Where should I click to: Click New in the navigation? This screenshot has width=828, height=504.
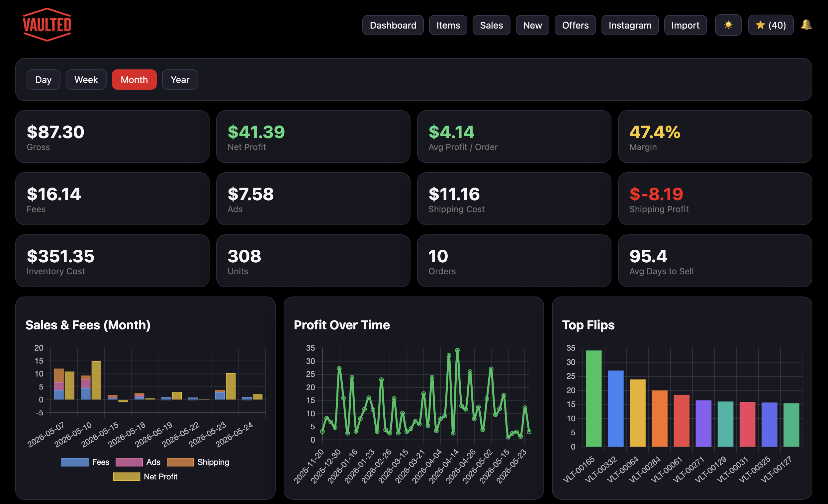532,25
